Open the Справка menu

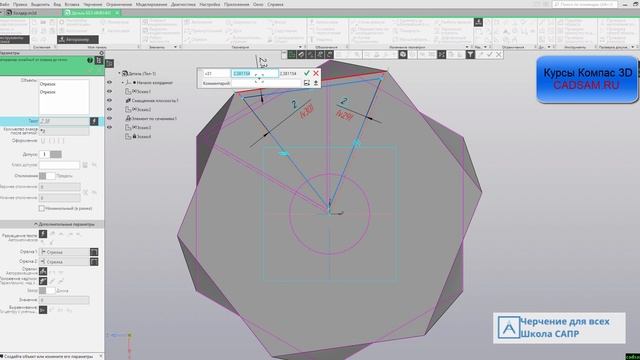275,4
